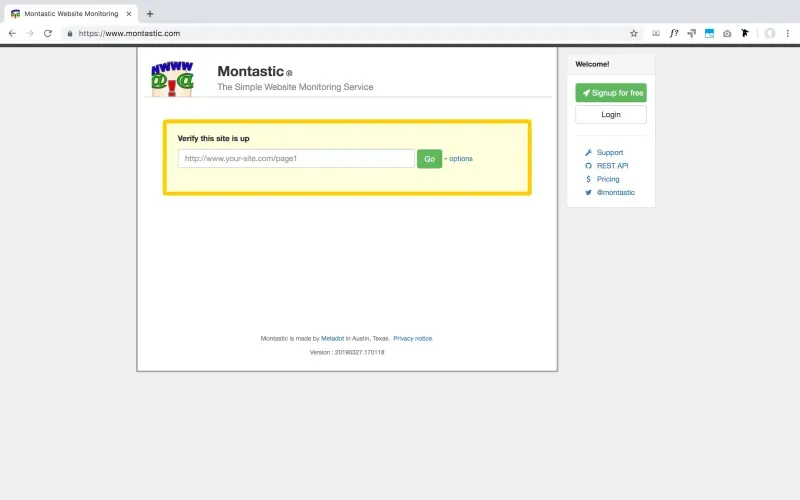Select the Montastic Website Monitoring tab
Viewport: 800px width, 500px height.
71,14
